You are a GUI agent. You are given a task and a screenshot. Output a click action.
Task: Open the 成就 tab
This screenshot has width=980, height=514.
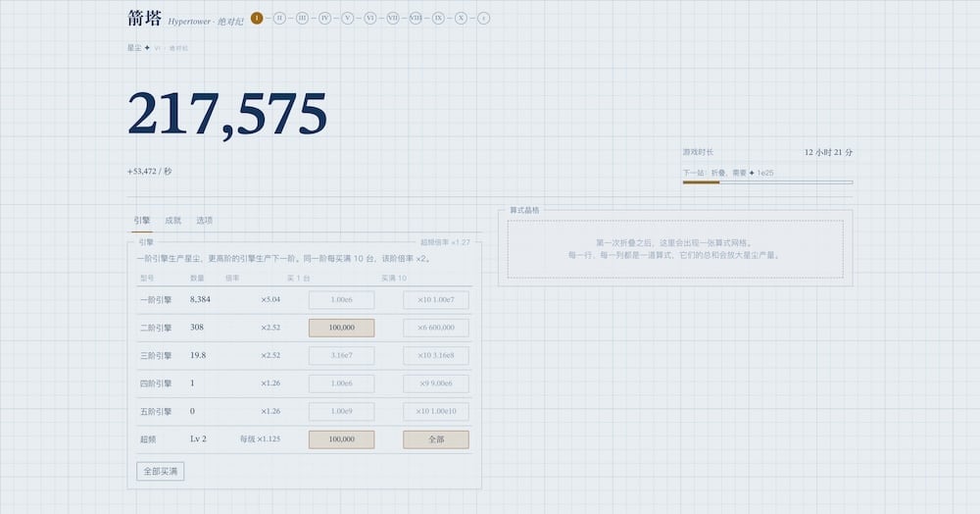(x=173, y=220)
